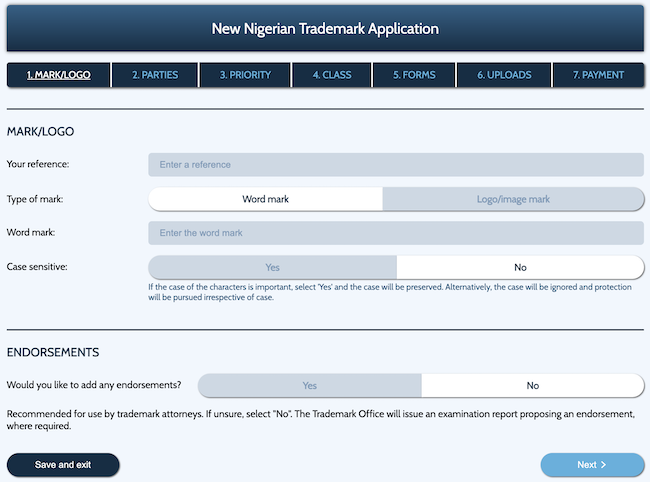
Task: Click the 'Word mark:' field label
Action: pyautogui.click(x=31, y=233)
